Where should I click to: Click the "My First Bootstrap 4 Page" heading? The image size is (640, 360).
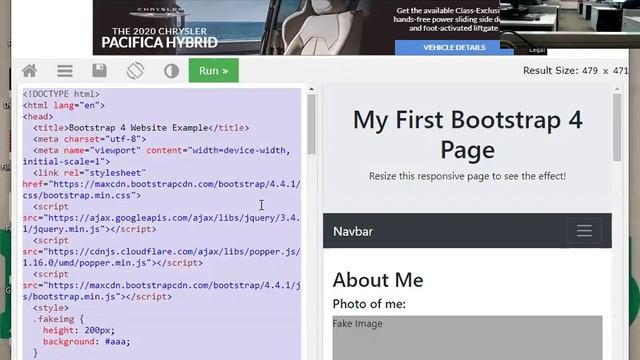[x=467, y=135]
